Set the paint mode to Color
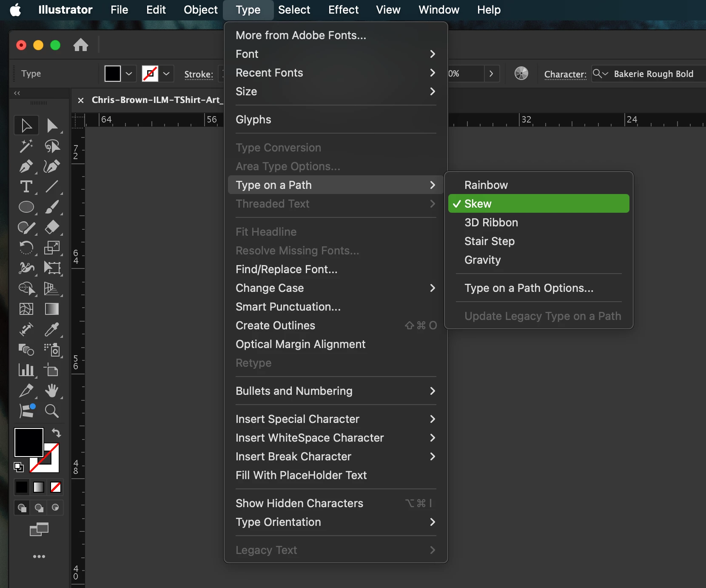Screen dimensions: 706x588 (22, 487)
